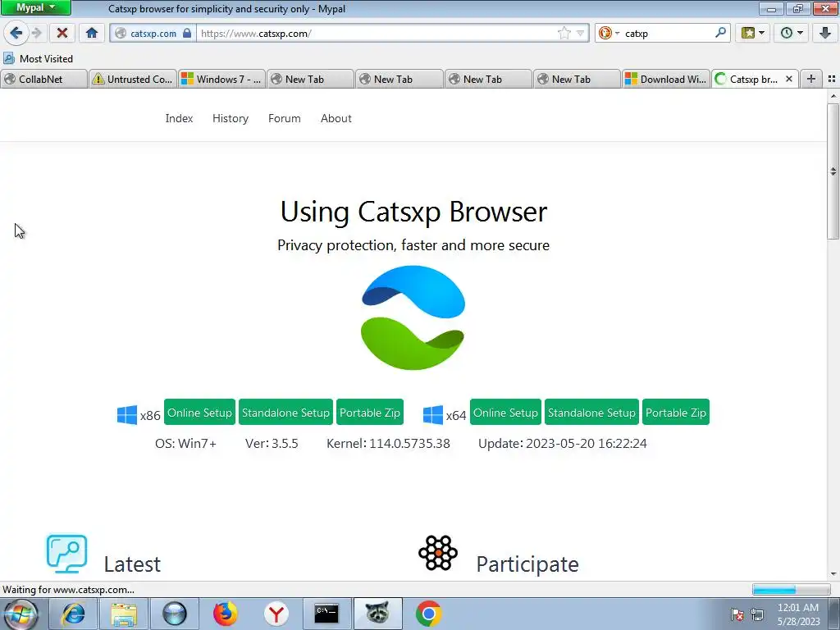Open the taskbar clock and date

798,614
